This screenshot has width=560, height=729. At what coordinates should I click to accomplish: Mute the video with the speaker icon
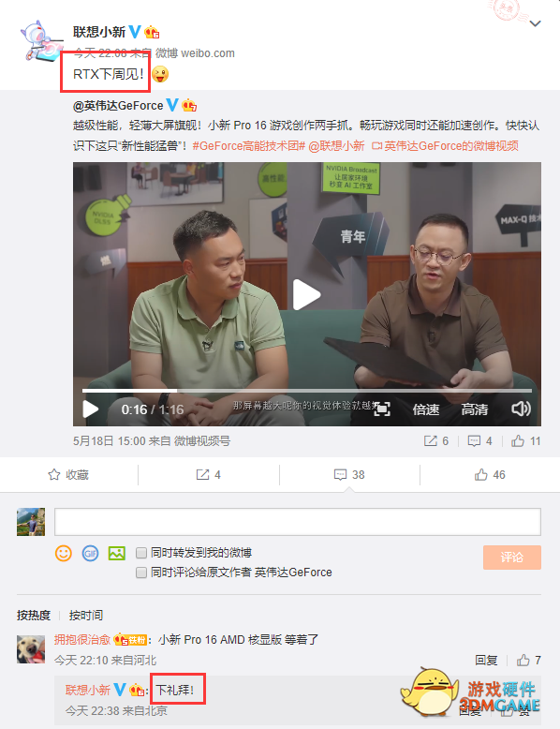click(521, 409)
